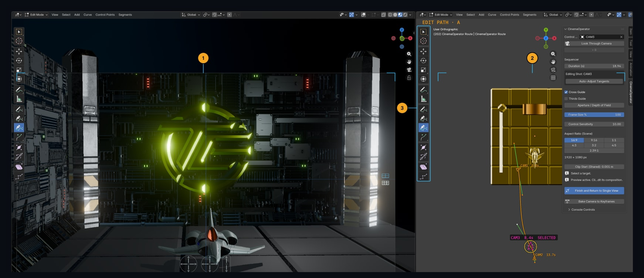Select the Measure tool in the left viewport
Viewport: 644px width, 278px height.
coord(19,99)
